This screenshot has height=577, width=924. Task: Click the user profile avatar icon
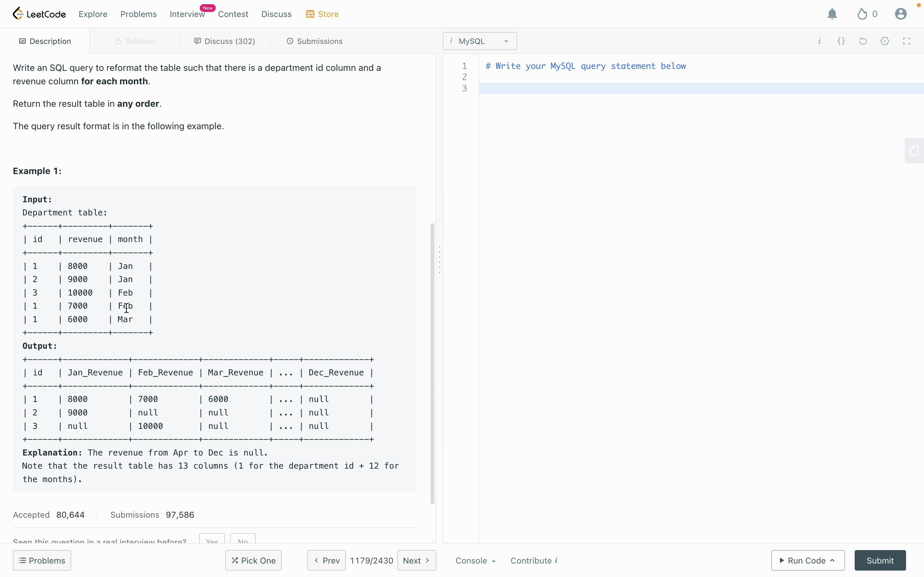coord(902,14)
